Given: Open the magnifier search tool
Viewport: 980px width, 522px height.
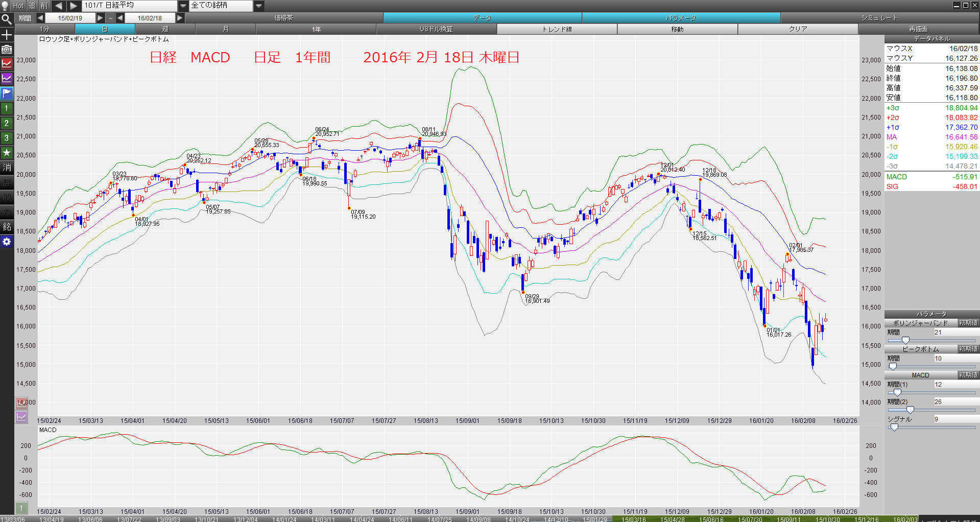Looking at the screenshot, I should (7, 20).
